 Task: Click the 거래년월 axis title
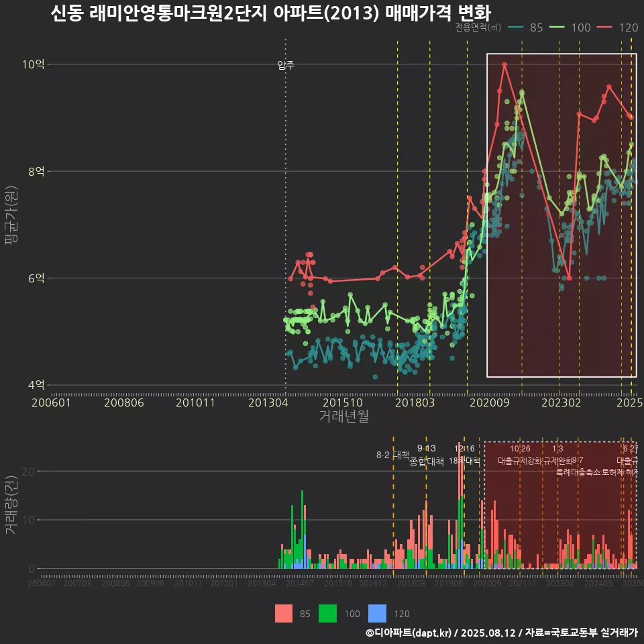pos(343,416)
